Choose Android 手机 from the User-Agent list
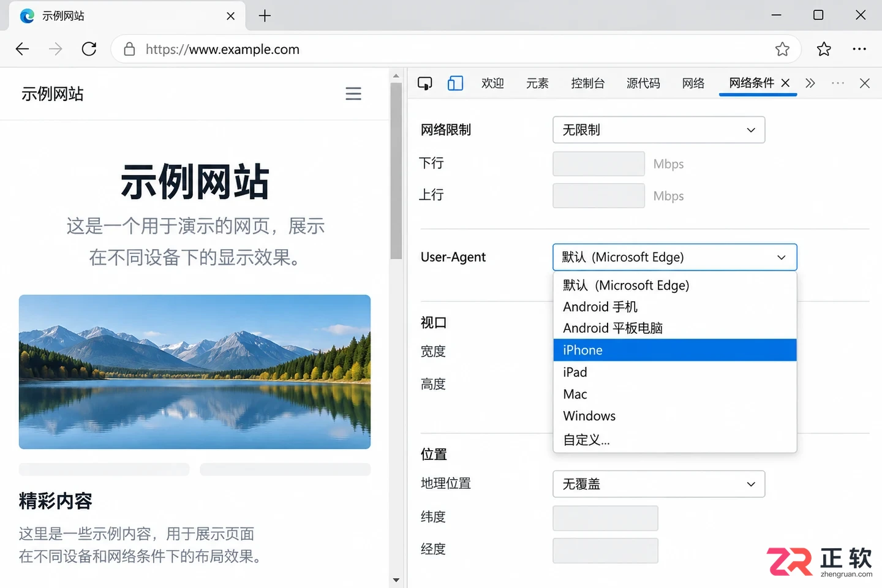Image resolution: width=882 pixels, height=588 pixels. pos(674,307)
